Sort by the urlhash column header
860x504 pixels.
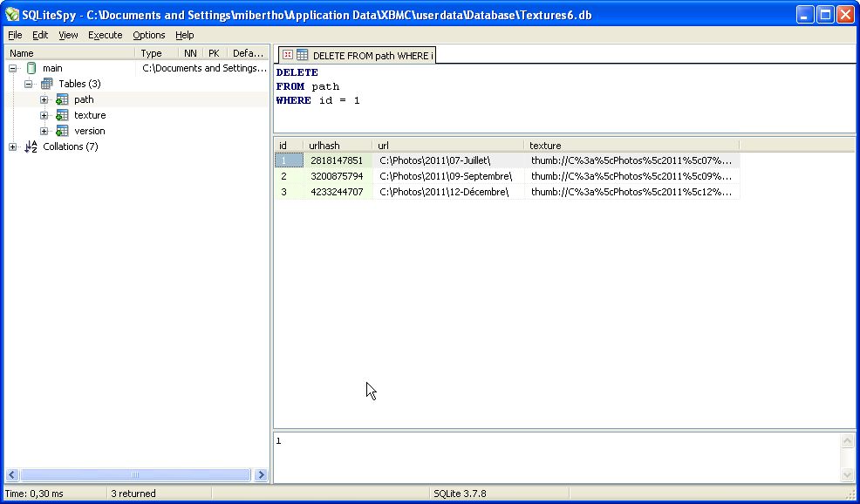pyautogui.click(x=338, y=146)
